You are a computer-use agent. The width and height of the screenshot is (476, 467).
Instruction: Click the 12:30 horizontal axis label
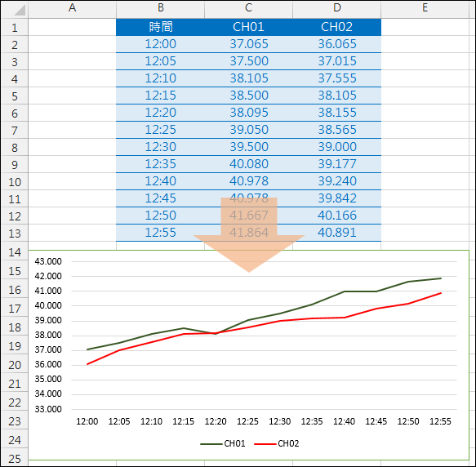[279, 421]
